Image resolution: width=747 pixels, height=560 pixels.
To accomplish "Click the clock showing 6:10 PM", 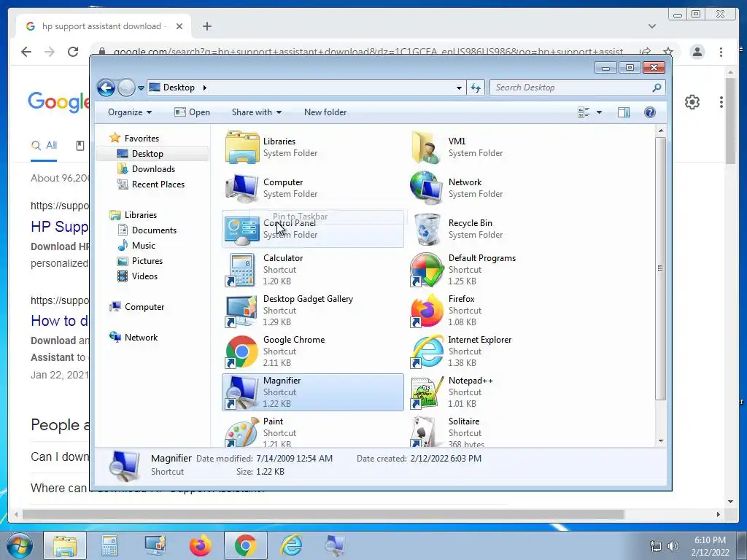I will pos(710,540).
